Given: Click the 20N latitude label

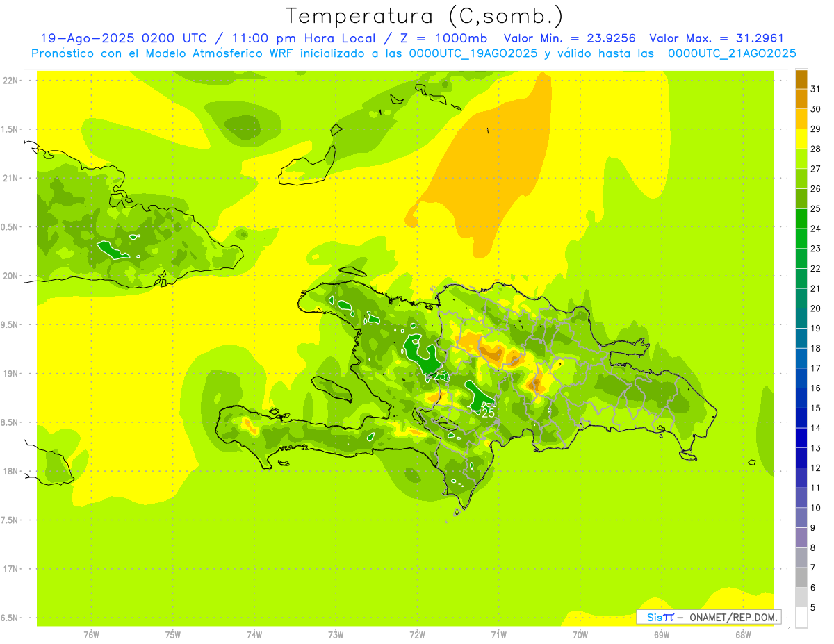Looking at the screenshot, I should pyautogui.click(x=11, y=276).
